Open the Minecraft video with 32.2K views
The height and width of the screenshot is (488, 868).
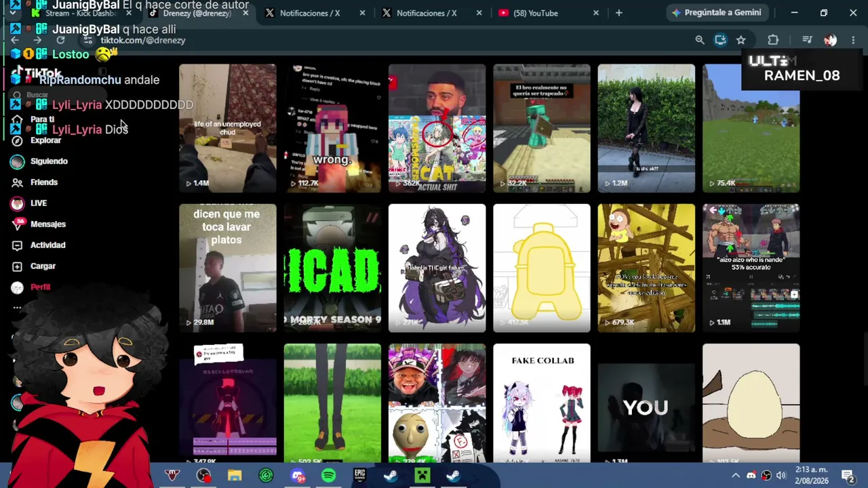tap(542, 129)
